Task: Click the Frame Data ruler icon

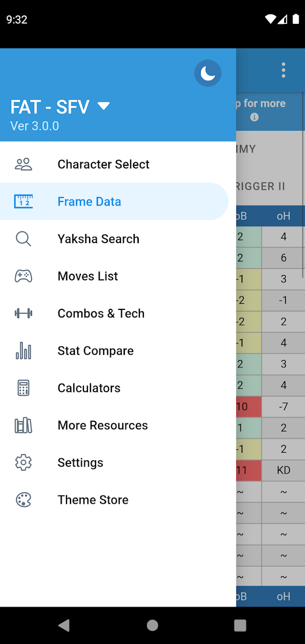Action: (23, 201)
